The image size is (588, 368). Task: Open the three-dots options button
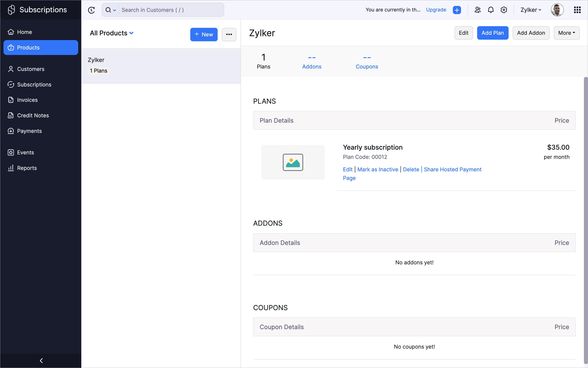(x=229, y=34)
